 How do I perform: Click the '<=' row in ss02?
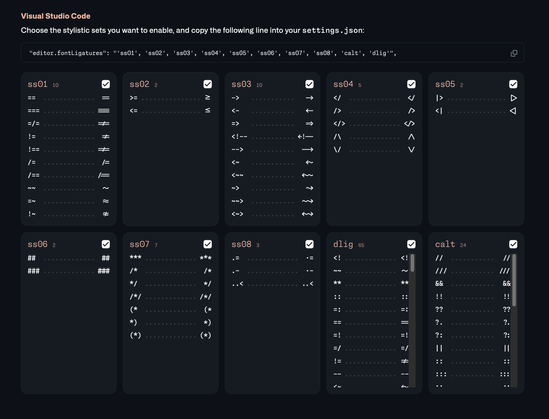pos(171,111)
